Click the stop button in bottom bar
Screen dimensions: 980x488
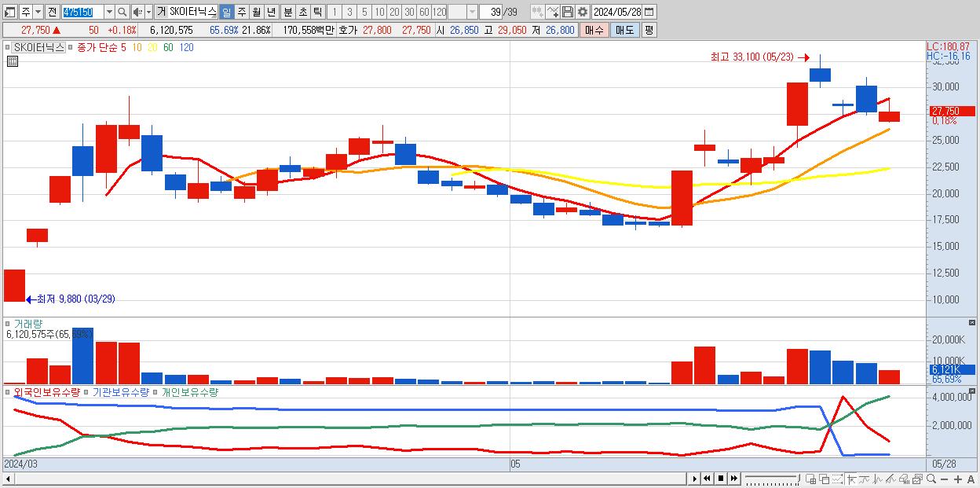point(720,479)
